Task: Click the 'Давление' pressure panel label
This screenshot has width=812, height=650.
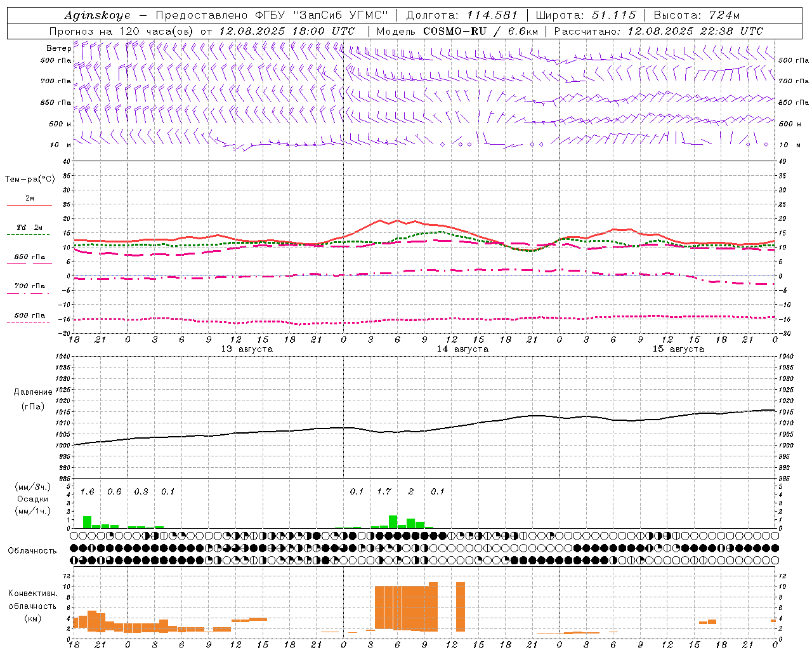Action: pyautogui.click(x=33, y=392)
